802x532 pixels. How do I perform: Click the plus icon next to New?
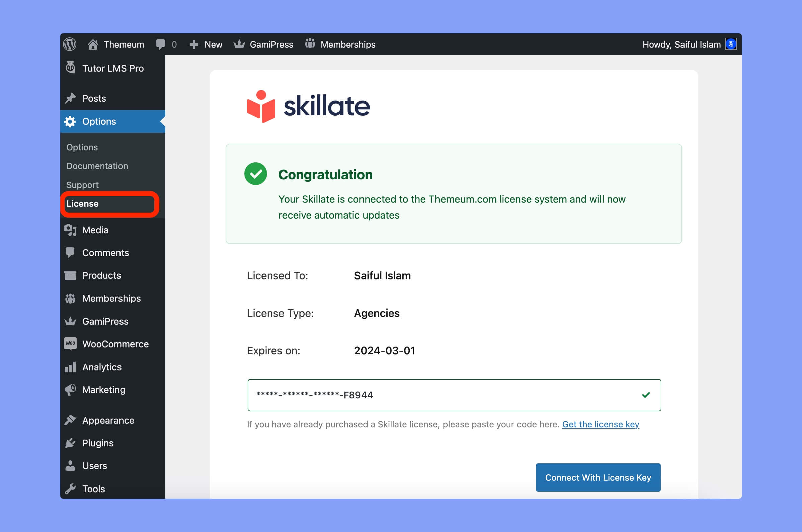tap(194, 45)
